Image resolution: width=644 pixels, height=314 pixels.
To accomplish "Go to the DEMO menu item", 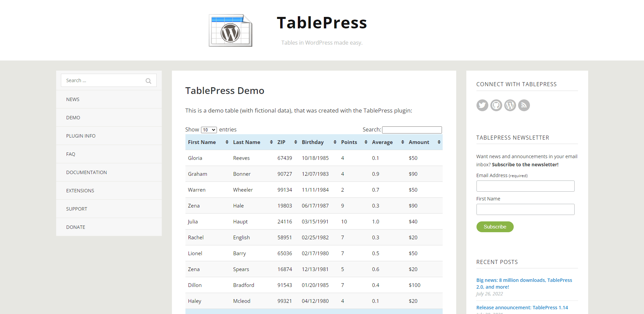I will pyautogui.click(x=109, y=118).
